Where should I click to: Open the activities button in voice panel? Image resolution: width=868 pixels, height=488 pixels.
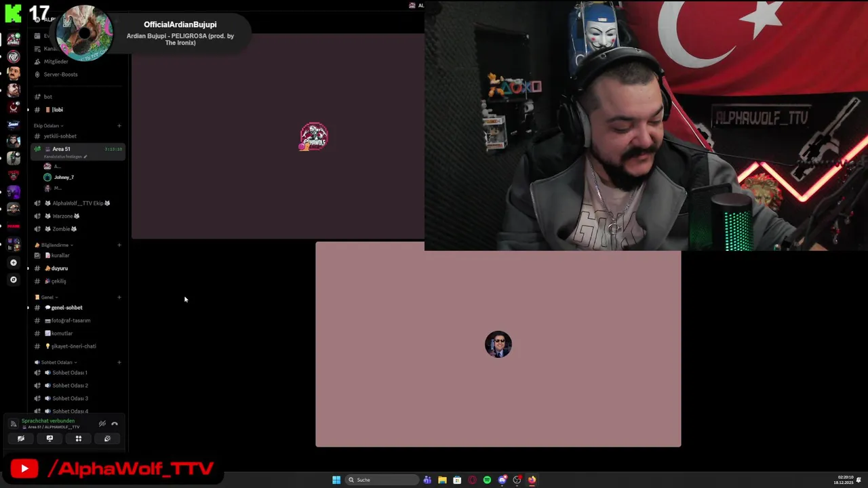point(79,439)
